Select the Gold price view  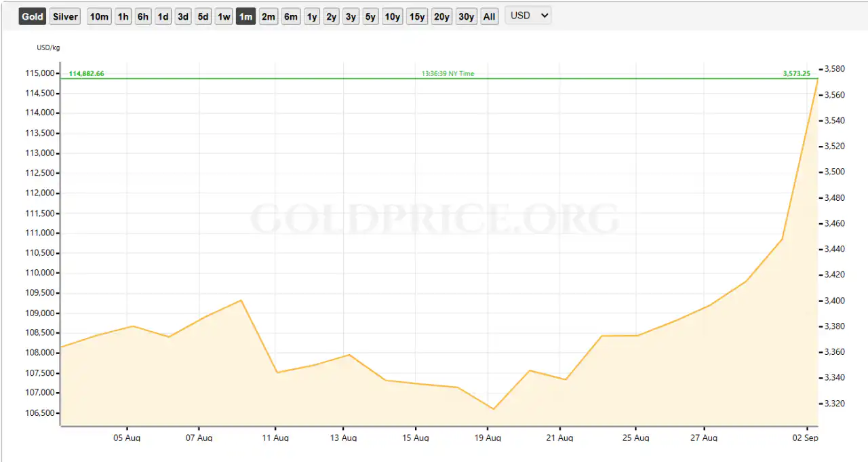click(32, 16)
